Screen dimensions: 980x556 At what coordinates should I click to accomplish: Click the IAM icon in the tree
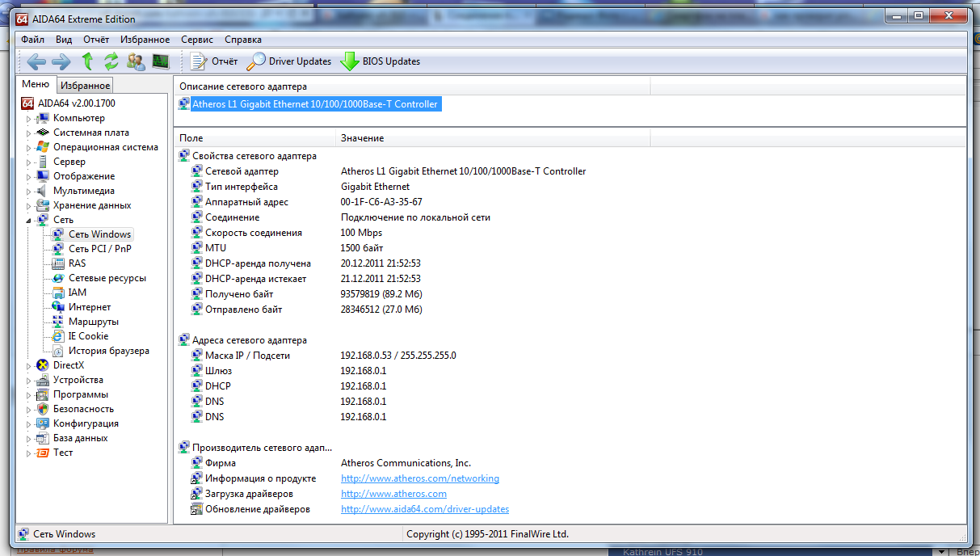point(58,293)
